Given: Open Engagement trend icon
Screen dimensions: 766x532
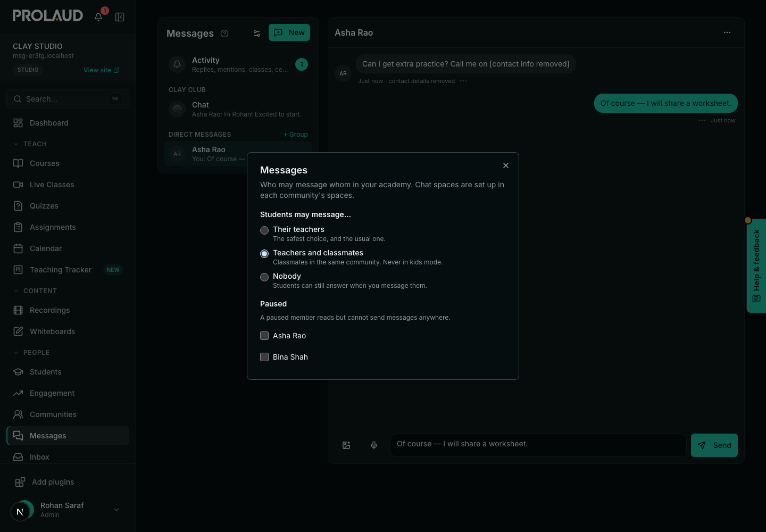Looking at the screenshot, I should [18, 393].
